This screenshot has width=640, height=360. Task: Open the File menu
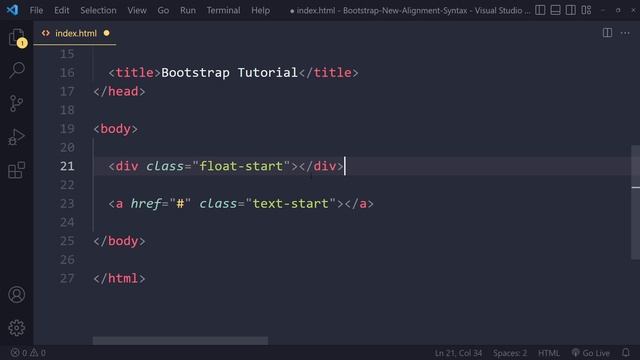[x=36, y=10]
